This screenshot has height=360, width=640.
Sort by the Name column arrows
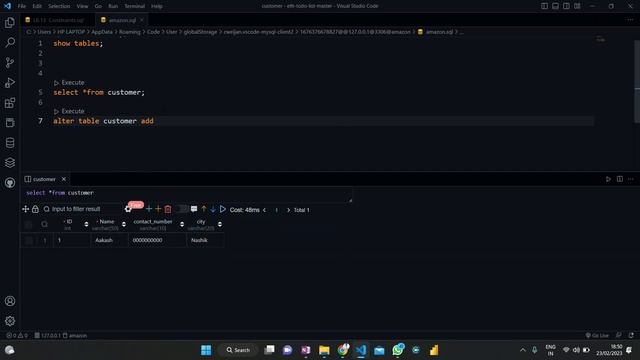(x=124, y=224)
